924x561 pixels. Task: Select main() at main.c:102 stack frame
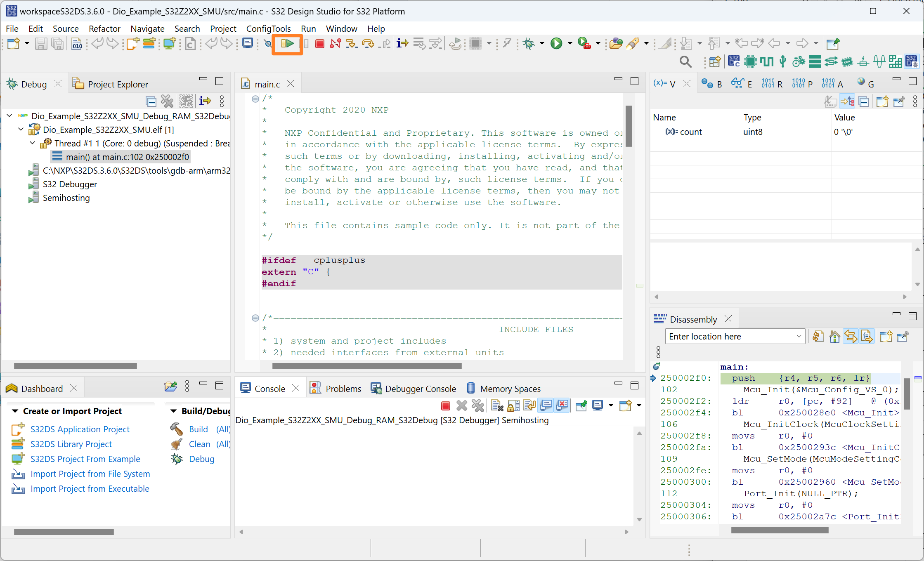(x=127, y=157)
